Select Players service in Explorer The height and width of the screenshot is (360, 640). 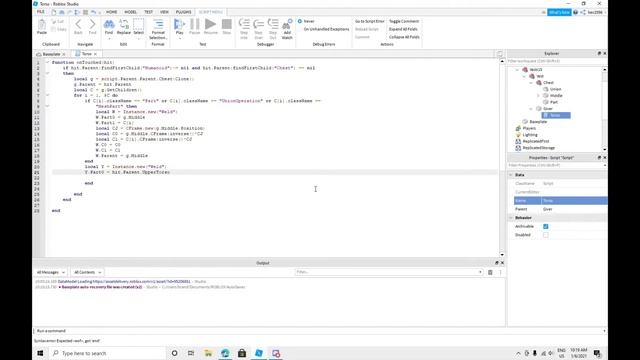(529, 128)
